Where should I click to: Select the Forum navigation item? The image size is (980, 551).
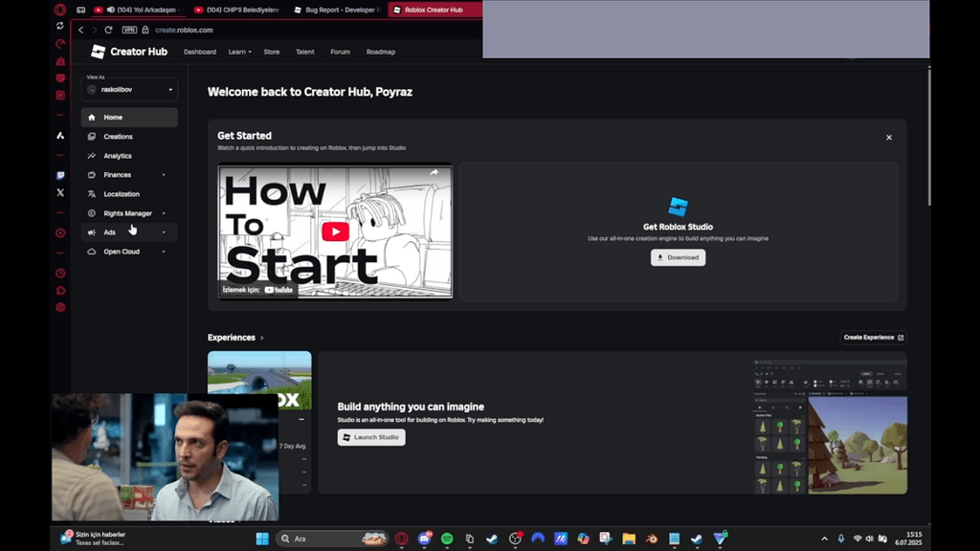[x=340, y=52]
